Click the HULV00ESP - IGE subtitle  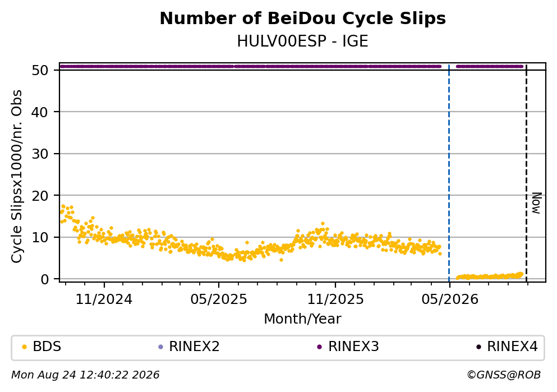tap(303, 41)
